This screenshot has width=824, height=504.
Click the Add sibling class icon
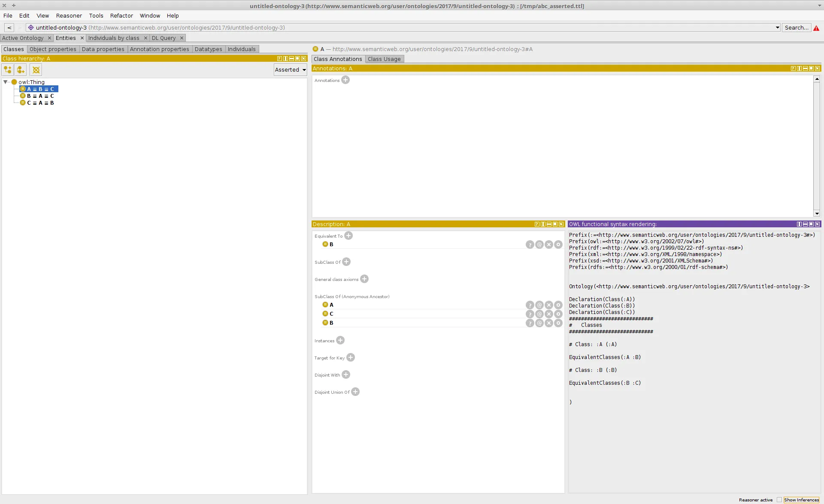click(x=21, y=69)
